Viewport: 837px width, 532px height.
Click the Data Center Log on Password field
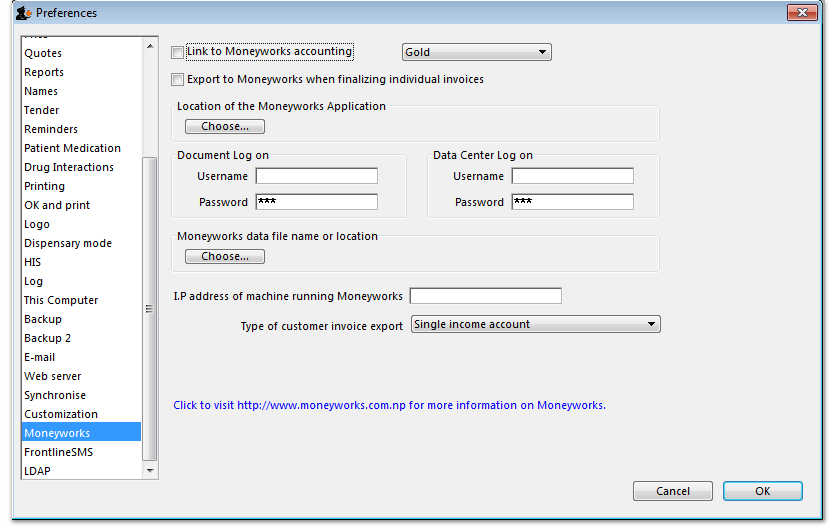tap(572, 203)
